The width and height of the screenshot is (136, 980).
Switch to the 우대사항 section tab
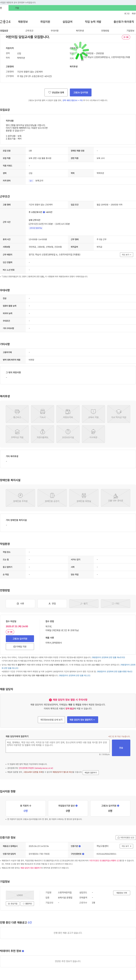click(x=55, y=30)
